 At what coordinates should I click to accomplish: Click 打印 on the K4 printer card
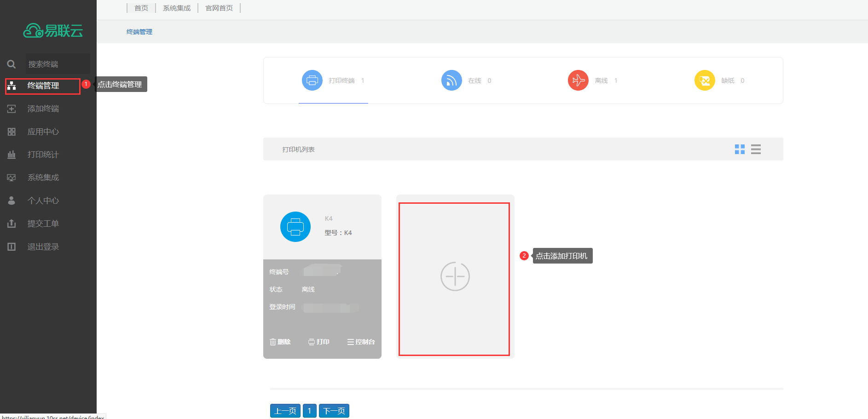pyautogui.click(x=319, y=342)
